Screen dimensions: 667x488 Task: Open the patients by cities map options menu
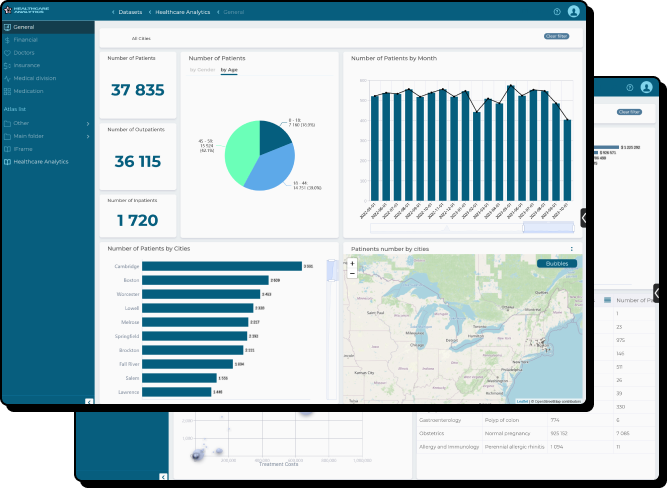pos(572,248)
